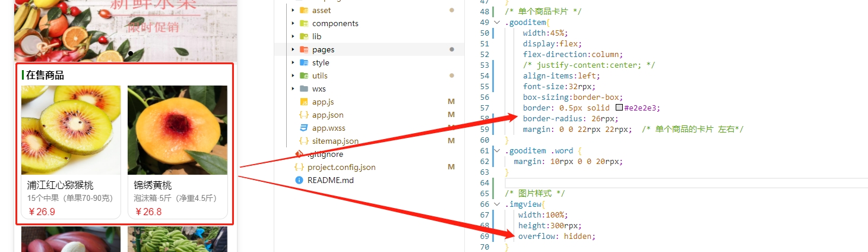Open the 浦江红心猕猴桃 kiwi product image
The image size is (868, 252).
coord(71,130)
